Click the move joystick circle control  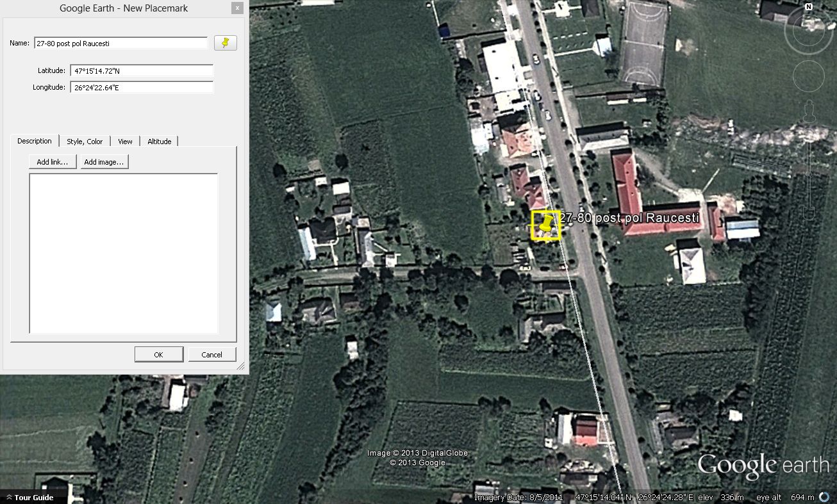[808, 76]
